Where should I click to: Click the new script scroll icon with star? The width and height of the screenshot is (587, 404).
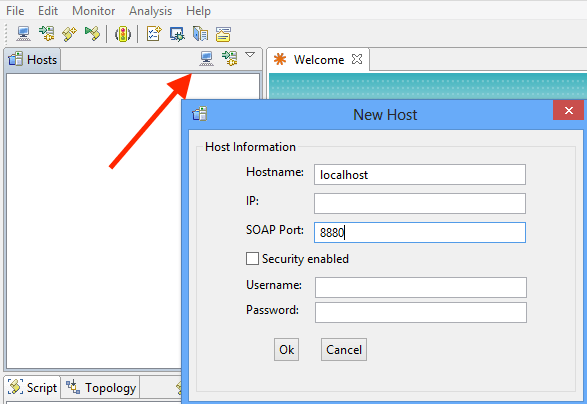coord(70,34)
